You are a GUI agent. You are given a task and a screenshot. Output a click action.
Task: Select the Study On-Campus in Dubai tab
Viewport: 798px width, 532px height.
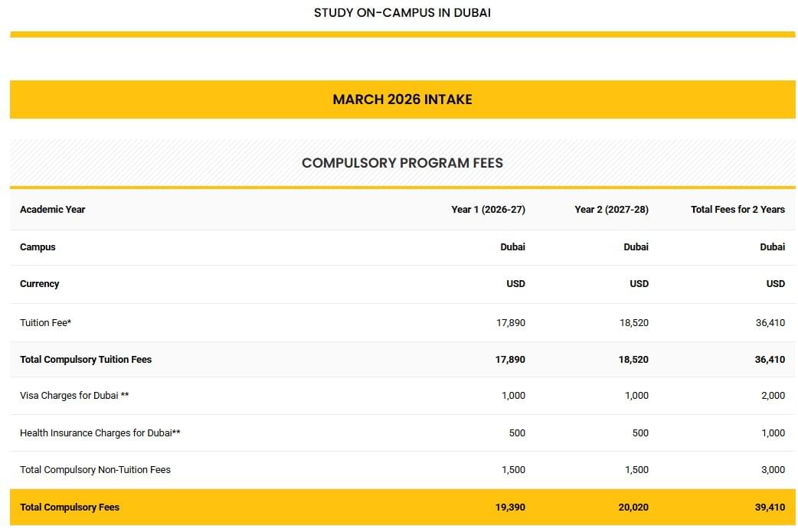(x=402, y=13)
